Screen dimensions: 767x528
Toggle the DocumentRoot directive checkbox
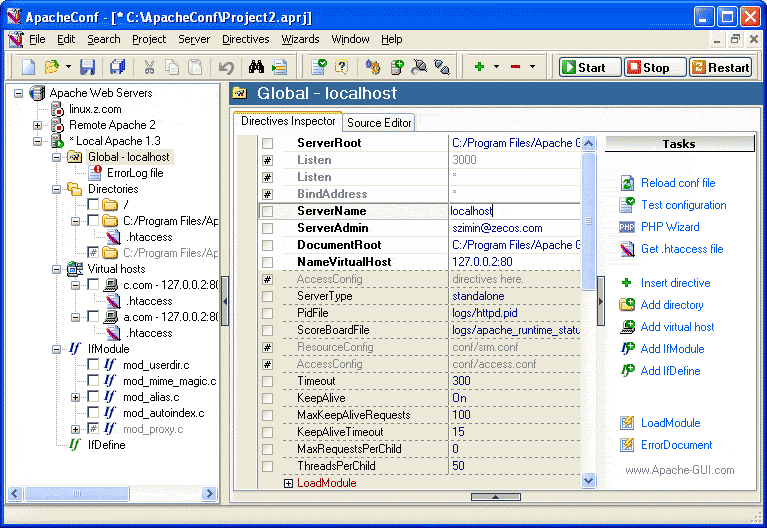(x=267, y=245)
